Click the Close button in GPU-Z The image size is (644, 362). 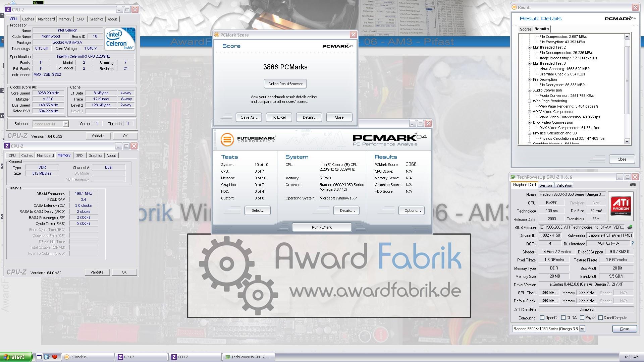coord(624,329)
